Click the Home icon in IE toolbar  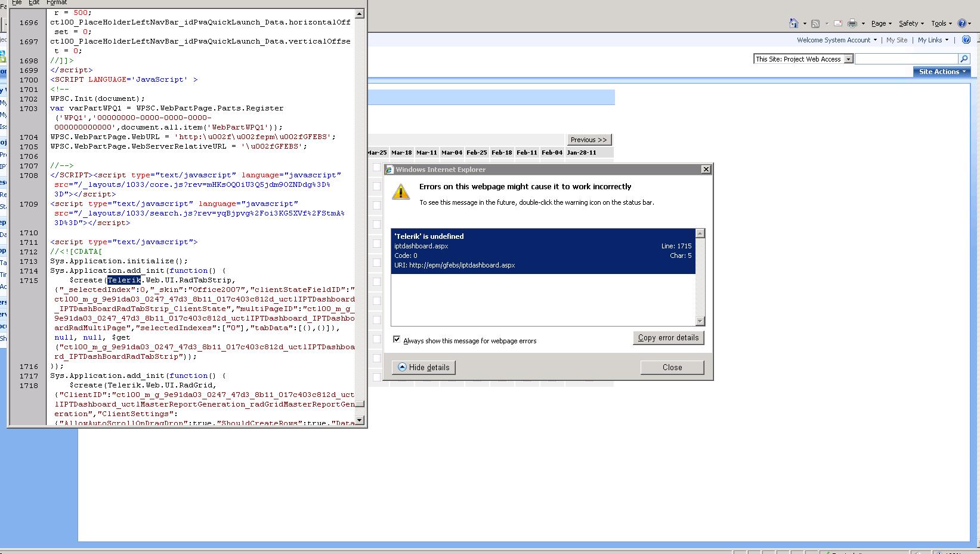click(793, 23)
